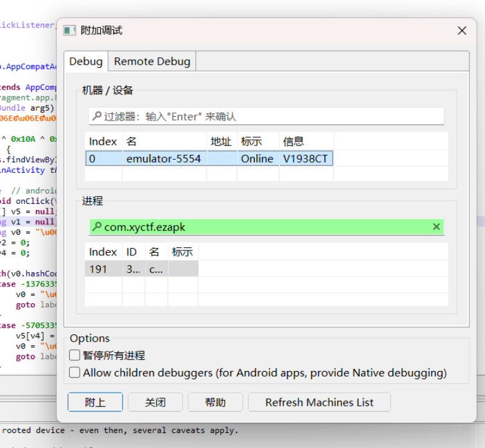Enable the 暂停所有进程 checkbox
485x448 pixels.
[75, 355]
